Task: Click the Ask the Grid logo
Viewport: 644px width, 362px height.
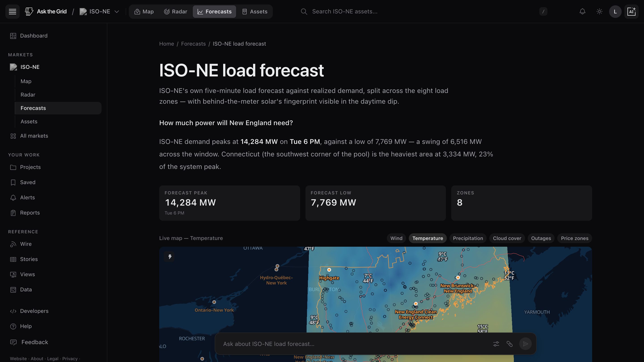Action: (x=46, y=11)
